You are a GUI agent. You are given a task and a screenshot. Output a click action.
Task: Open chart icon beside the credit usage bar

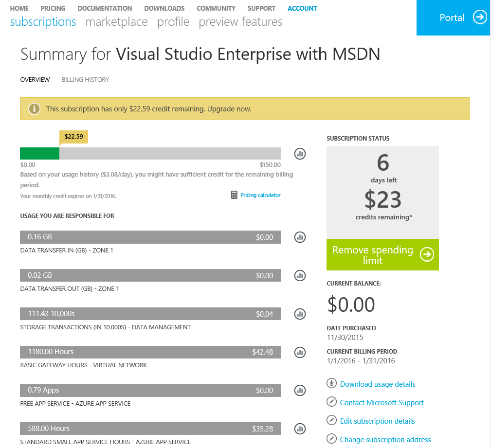coord(300,154)
